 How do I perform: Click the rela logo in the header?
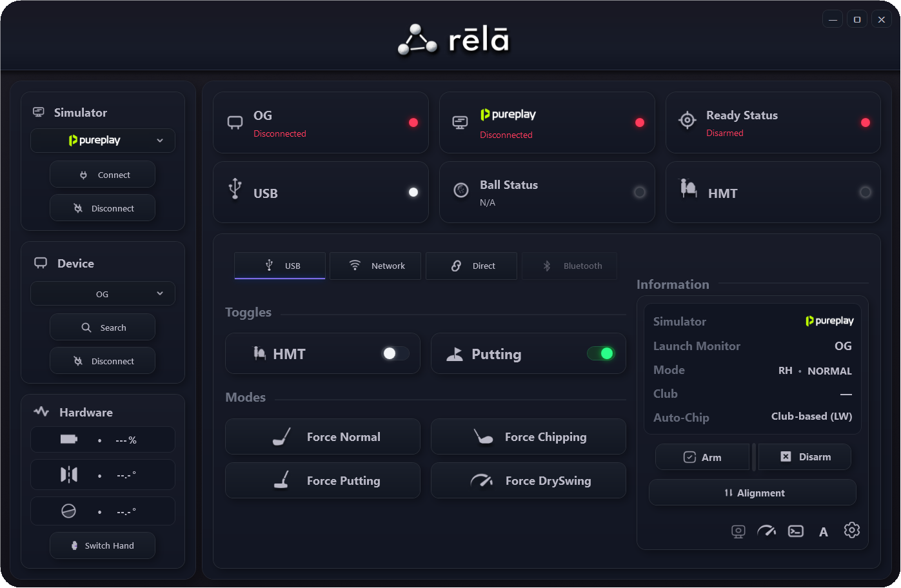453,39
